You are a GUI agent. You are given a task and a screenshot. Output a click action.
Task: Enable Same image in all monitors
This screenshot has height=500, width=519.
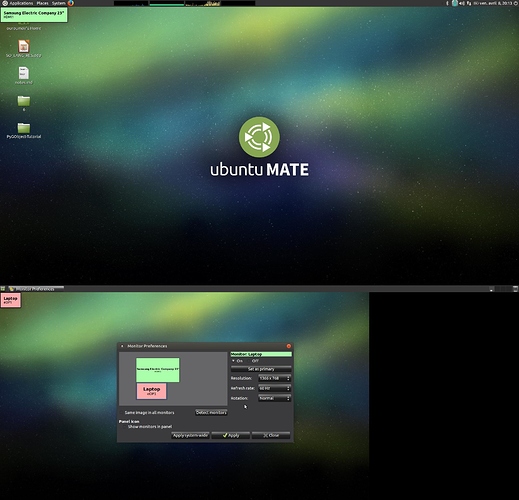click(x=147, y=413)
